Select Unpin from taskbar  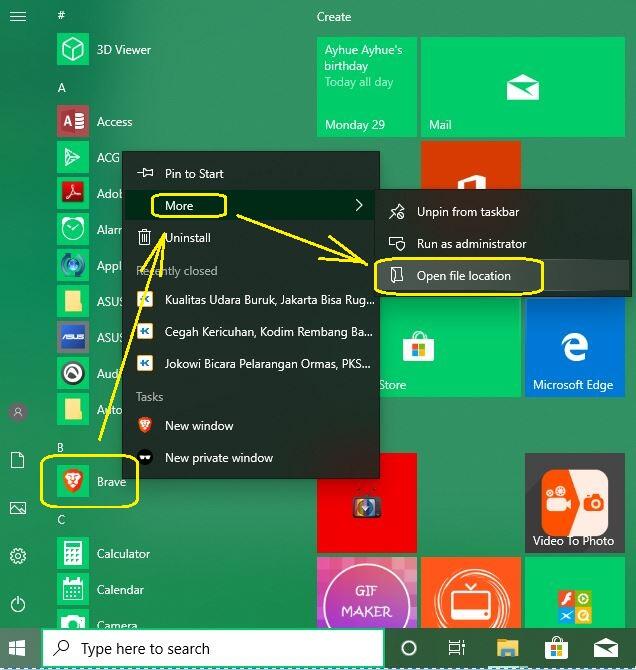coord(503,212)
